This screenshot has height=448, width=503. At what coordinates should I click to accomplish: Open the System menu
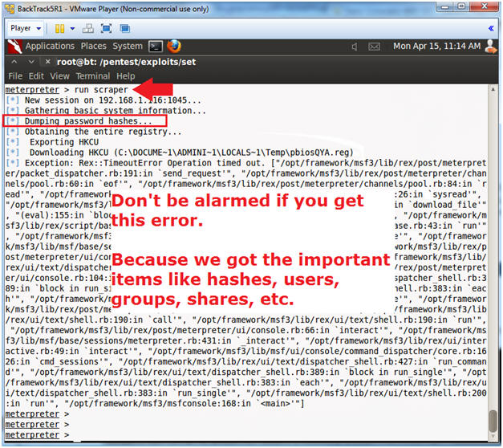pos(128,47)
